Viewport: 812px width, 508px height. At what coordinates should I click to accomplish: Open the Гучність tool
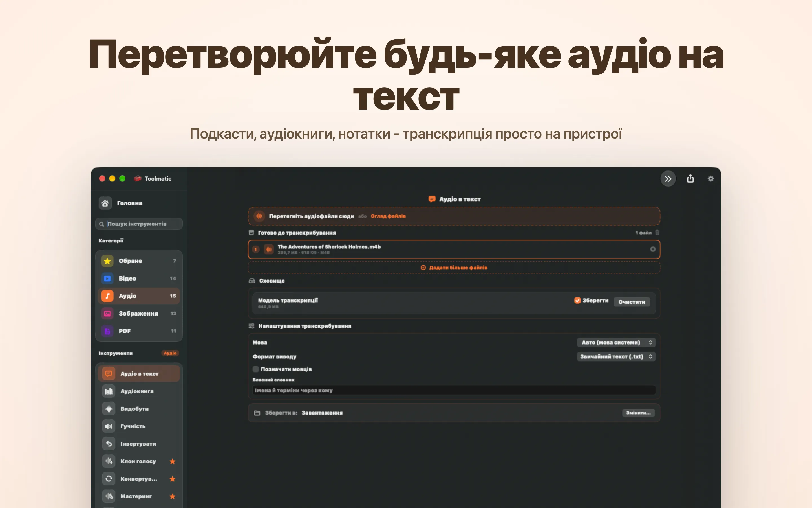139,426
